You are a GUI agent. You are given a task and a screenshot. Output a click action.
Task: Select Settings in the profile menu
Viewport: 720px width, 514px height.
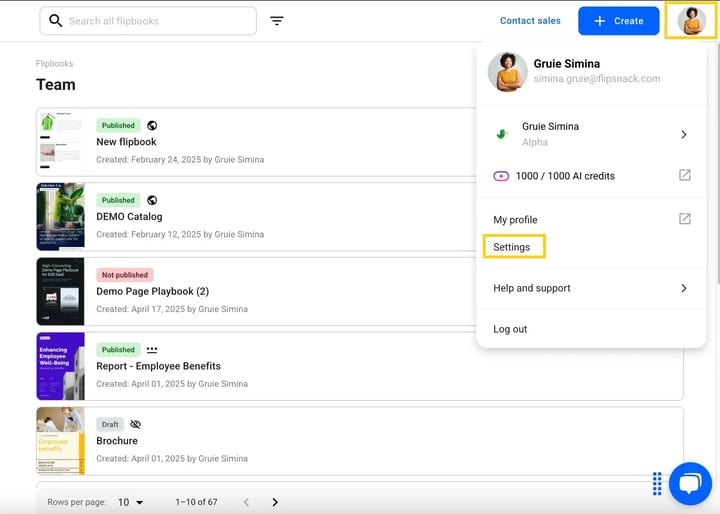(x=514, y=247)
